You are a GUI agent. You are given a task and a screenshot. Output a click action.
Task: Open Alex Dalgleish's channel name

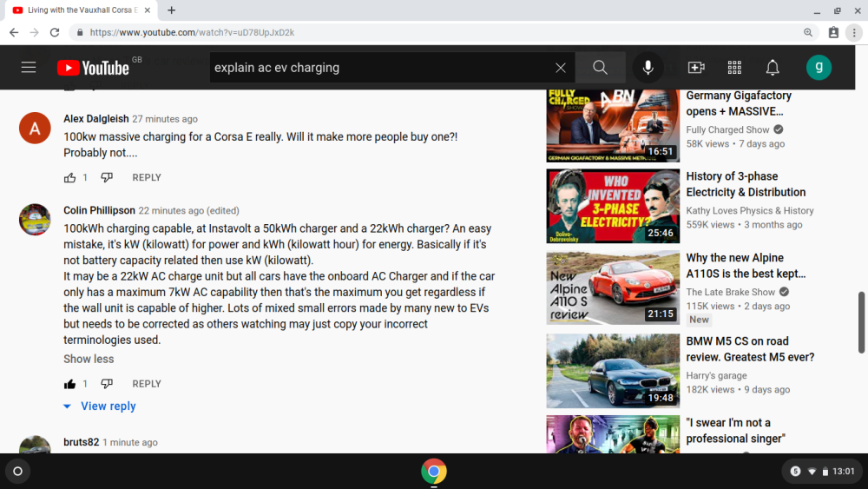(95, 118)
